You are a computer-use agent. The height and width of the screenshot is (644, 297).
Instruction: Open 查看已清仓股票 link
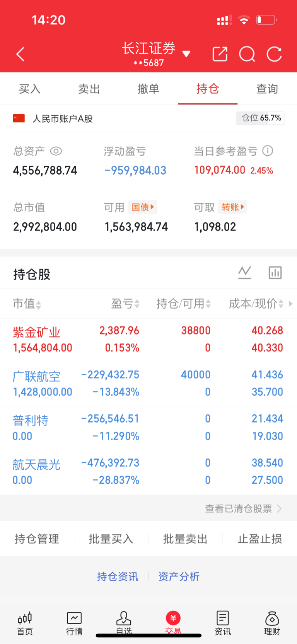(243, 508)
